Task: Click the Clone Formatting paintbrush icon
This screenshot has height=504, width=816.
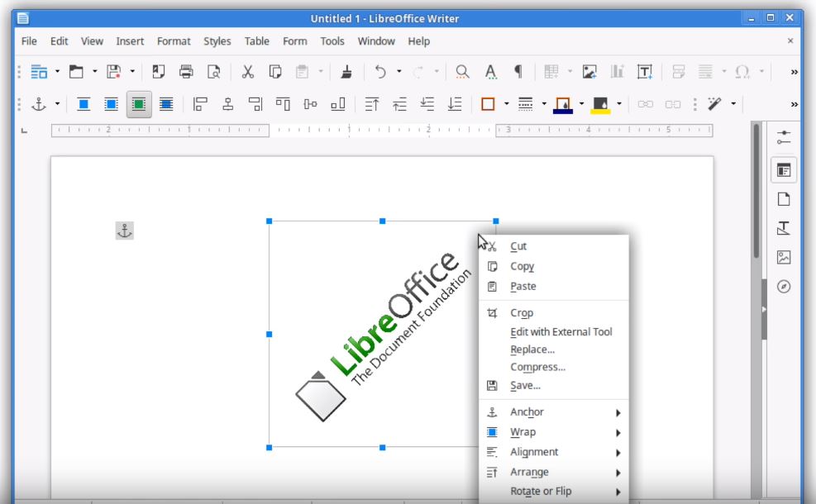Action: tap(346, 71)
